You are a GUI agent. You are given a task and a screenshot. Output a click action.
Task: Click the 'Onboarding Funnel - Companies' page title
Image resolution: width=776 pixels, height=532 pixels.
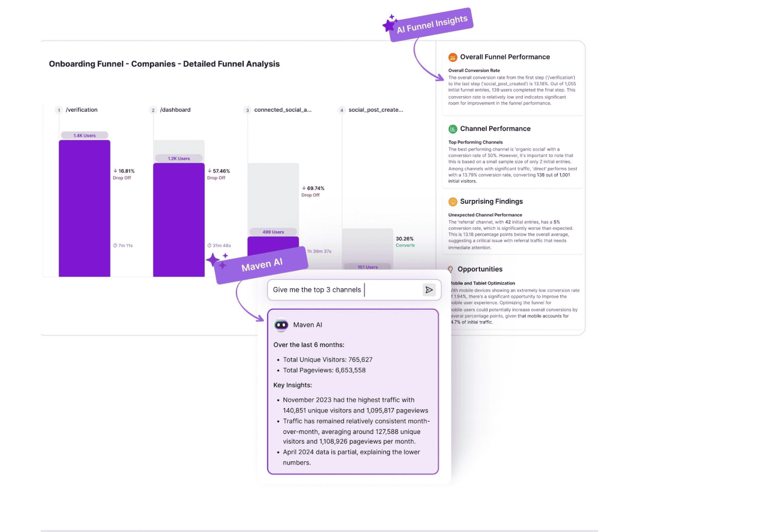tap(164, 64)
